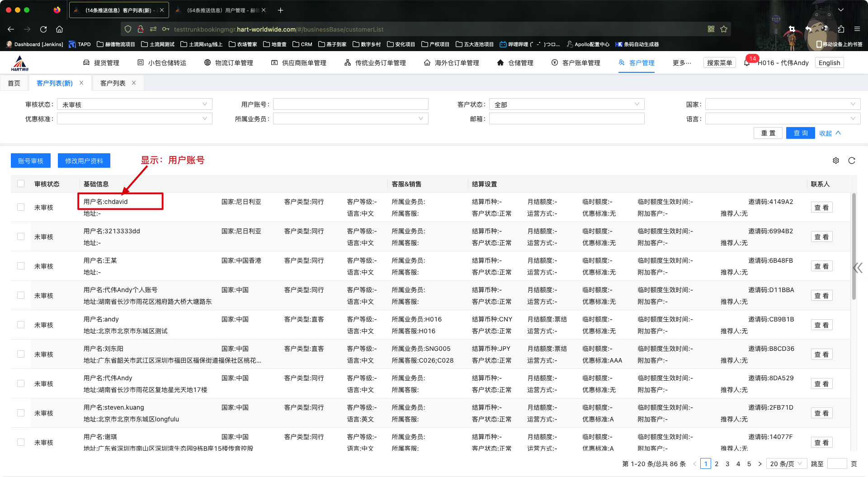Click the HART company logo
Screen dimensions: 868x477
(20, 63)
